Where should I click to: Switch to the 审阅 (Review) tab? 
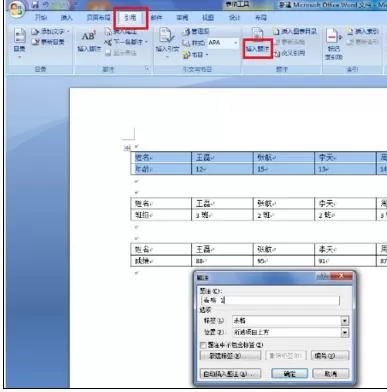(182, 18)
